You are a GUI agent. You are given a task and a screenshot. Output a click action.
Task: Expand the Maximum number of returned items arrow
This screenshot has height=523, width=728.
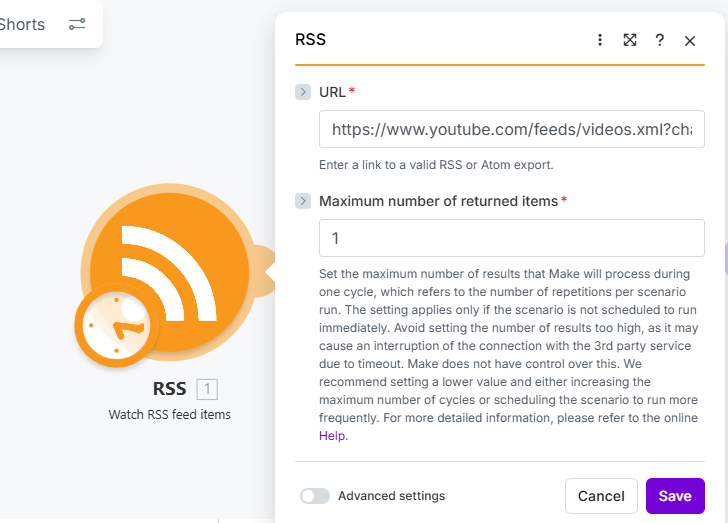point(303,201)
